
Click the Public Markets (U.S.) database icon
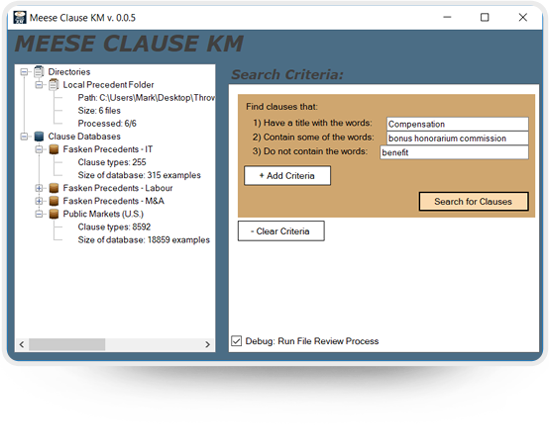[54, 214]
